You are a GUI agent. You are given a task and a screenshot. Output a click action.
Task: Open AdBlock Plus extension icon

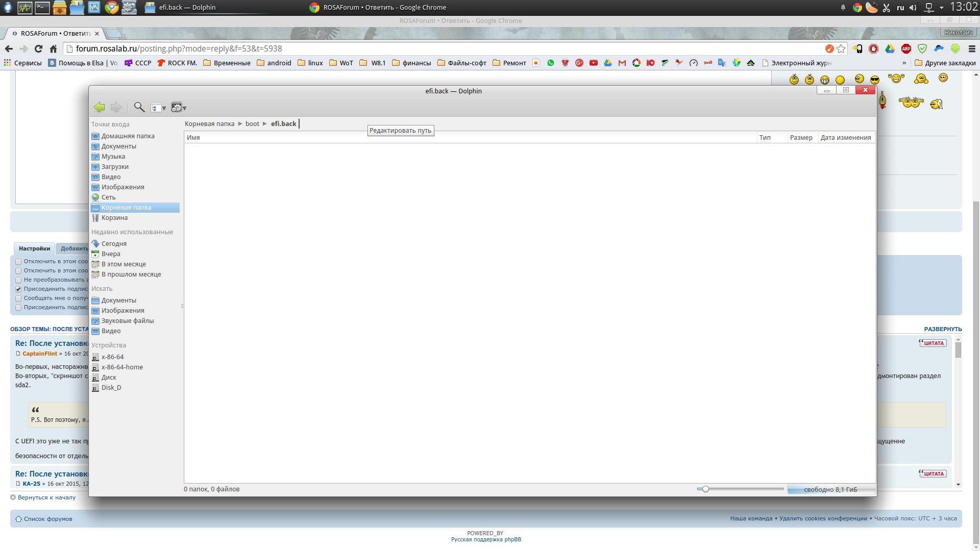coord(906,49)
